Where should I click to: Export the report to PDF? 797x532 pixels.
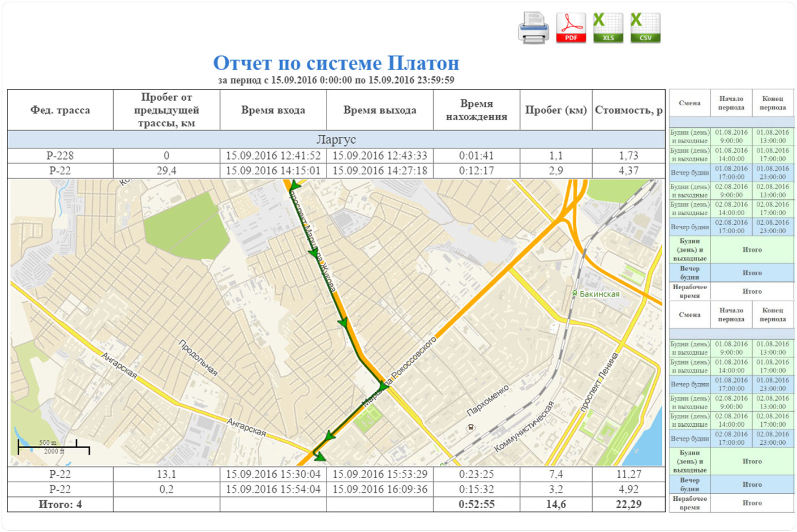tap(571, 28)
